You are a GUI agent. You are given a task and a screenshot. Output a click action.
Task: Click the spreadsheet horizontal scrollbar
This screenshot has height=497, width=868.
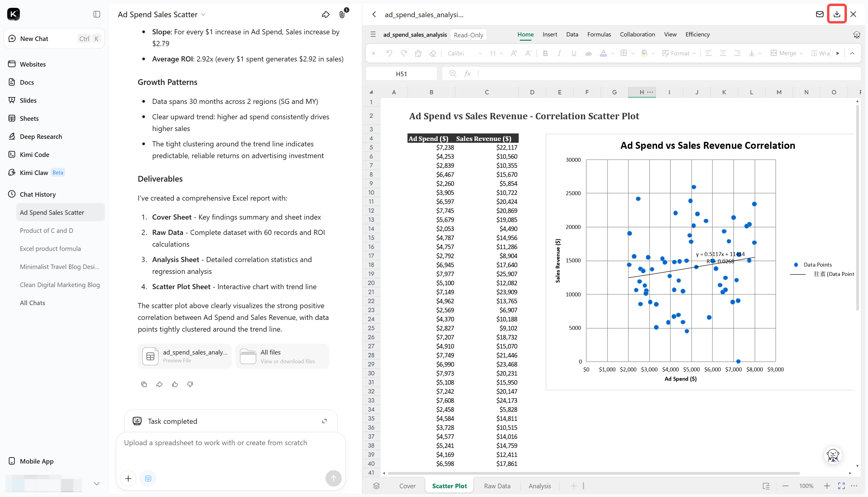coord(593,473)
